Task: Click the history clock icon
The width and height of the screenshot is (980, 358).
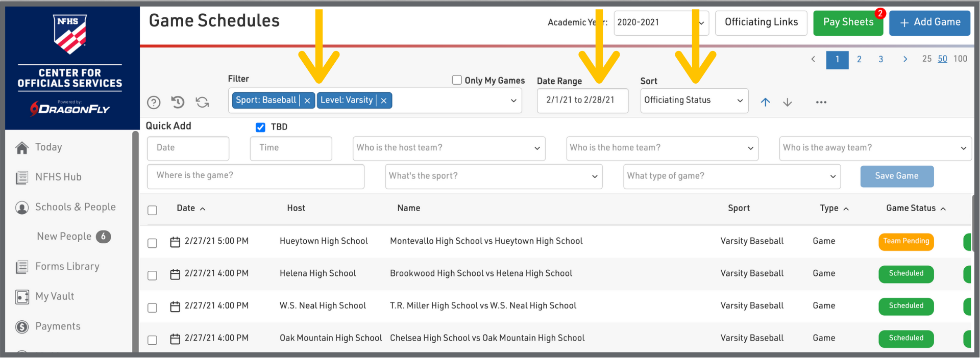Action: (x=178, y=102)
